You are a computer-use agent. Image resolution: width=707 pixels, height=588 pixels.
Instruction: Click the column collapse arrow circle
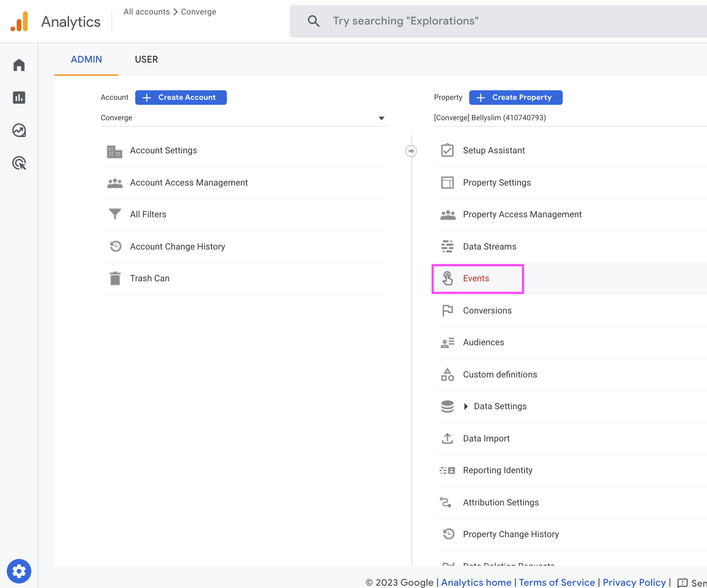pyautogui.click(x=411, y=151)
